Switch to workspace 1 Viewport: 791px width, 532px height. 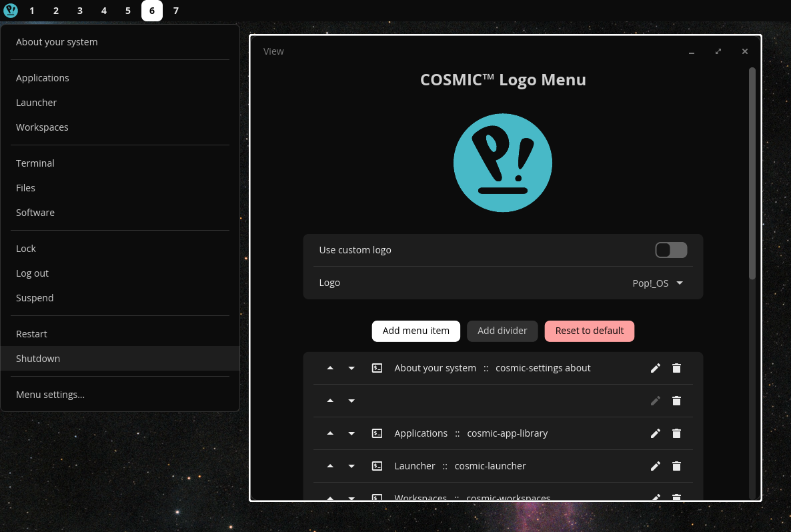point(32,11)
